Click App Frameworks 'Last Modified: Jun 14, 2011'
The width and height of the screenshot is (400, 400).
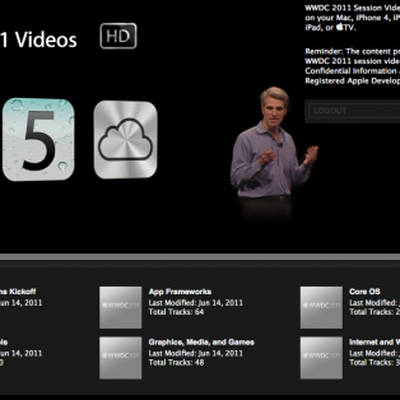[196, 303]
